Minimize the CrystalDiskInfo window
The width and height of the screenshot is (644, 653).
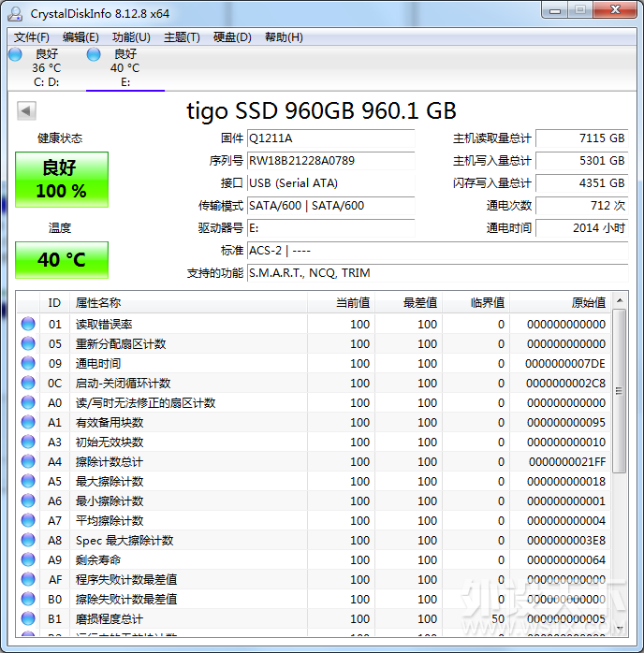click(554, 10)
